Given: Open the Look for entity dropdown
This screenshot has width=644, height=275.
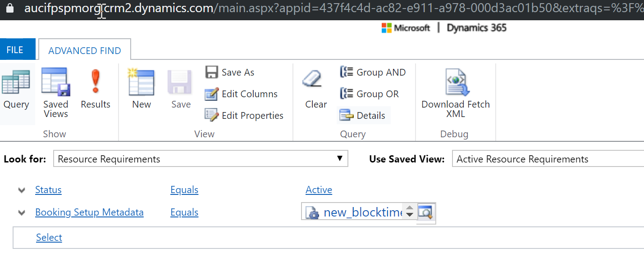Looking at the screenshot, I should (x=339, y=158).
